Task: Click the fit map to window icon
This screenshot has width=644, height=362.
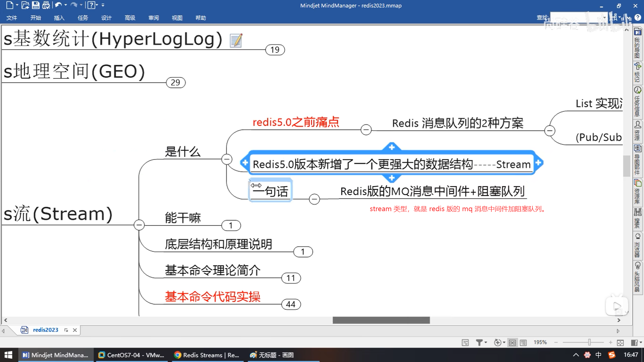Action: pyautogui.click(x=620, y=343)
